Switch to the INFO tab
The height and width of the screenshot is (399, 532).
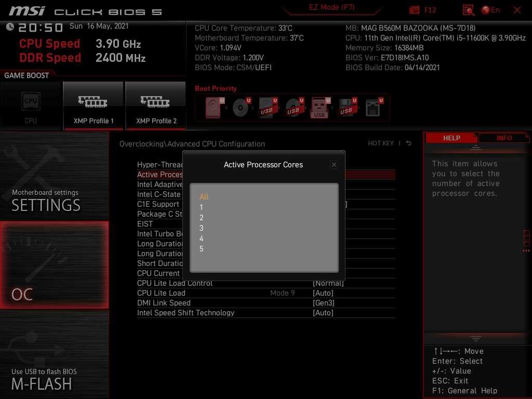point(504,138)
